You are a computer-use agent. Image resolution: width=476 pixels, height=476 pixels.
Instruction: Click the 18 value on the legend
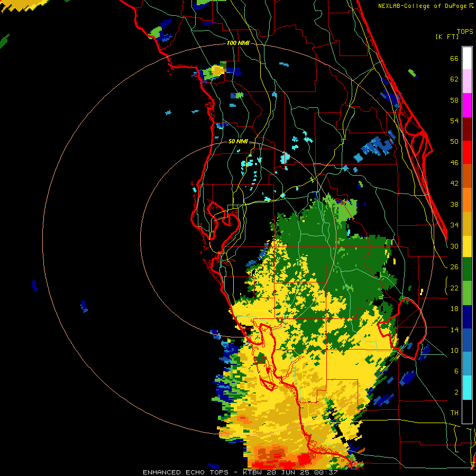click(x=454, y=309)
